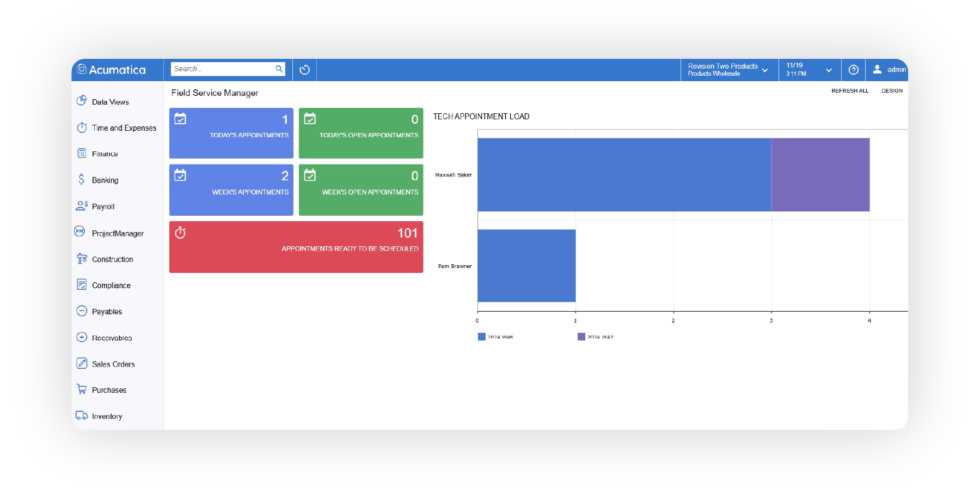Click the REFRESH ALL button
The height and width of the screenshot is (493, 980).
tap(850, 91)
